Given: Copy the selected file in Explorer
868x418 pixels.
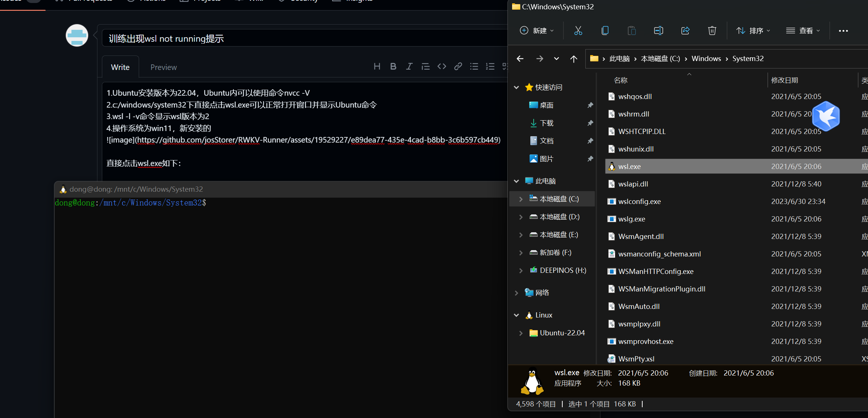Looking at the screenshot, I should (605, 31).
